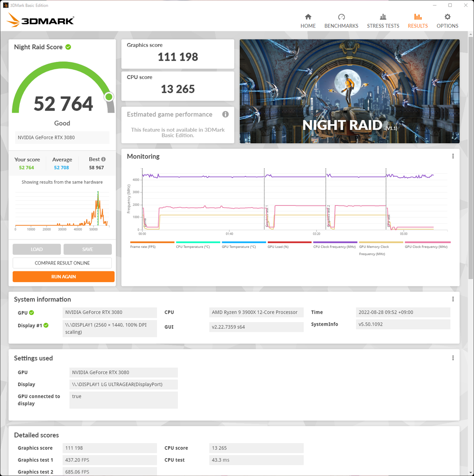Viewport: 474px width, 476px height.
Task: Click the Night Raid banner image
Action: coord(349,91)
